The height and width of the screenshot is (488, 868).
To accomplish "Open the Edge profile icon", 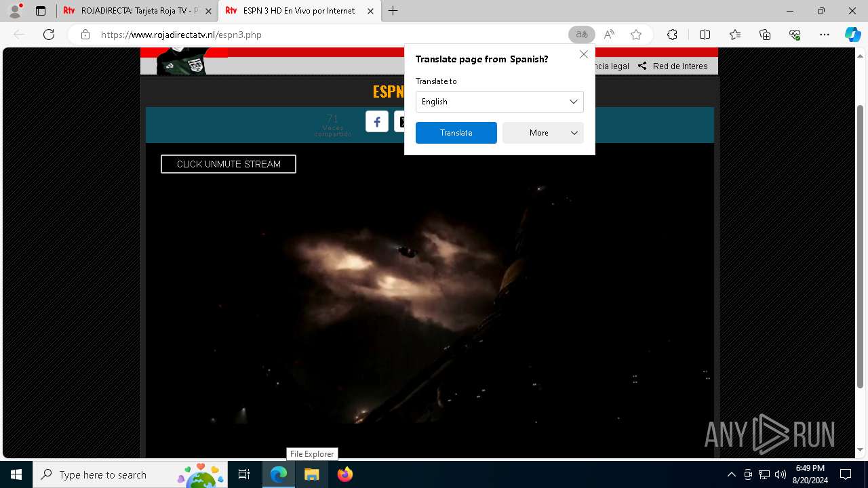I will (x=15, y=11).
